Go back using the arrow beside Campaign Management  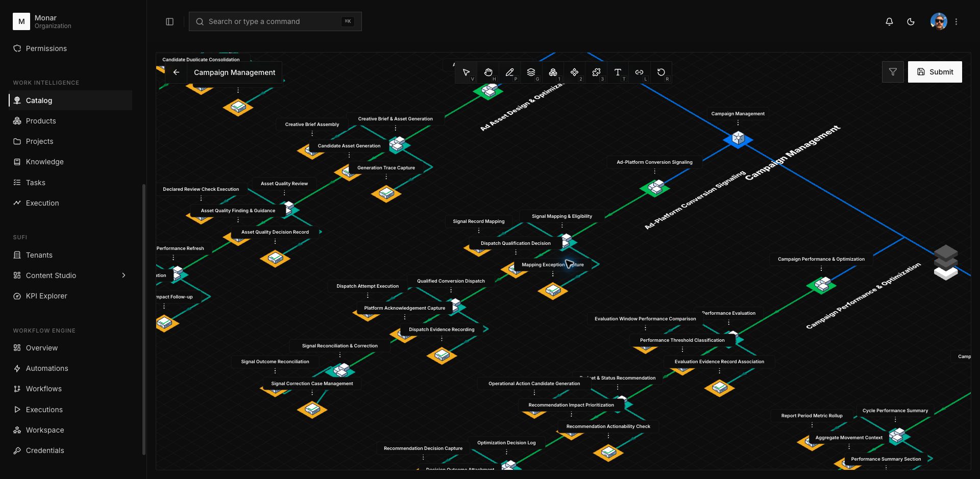pos(176,72)
